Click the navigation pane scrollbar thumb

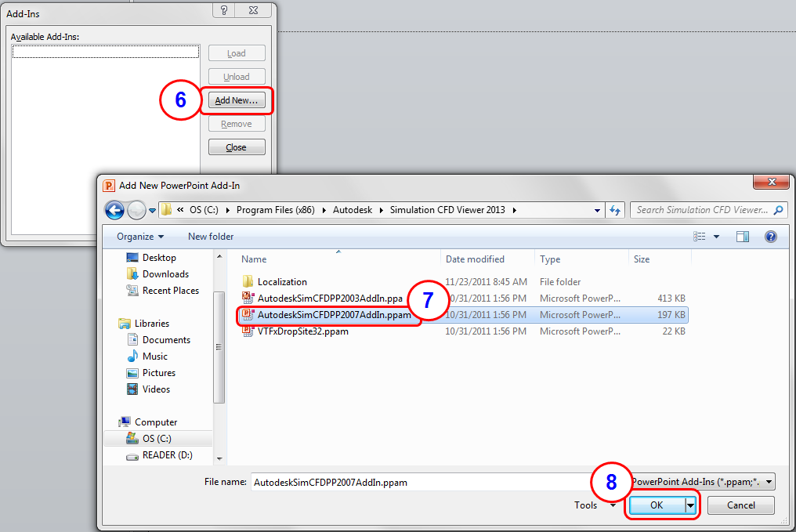pyautogui.click(x=219, y=347)
